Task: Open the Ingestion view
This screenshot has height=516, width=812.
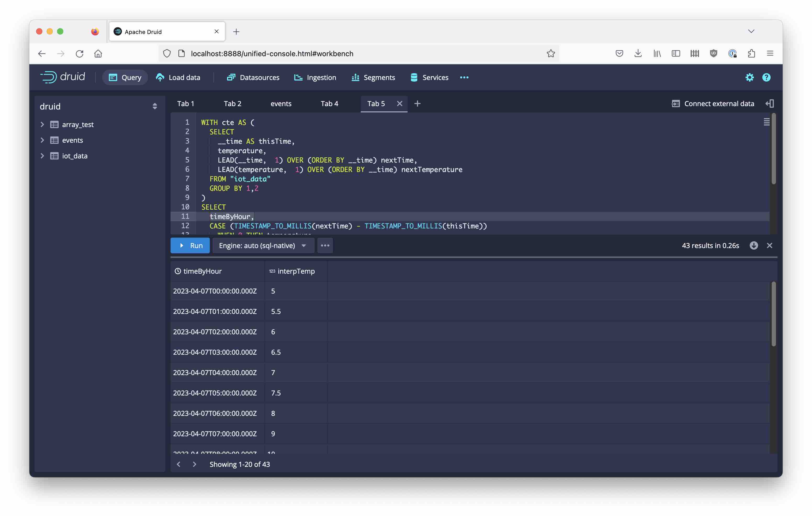Action: 315,77
